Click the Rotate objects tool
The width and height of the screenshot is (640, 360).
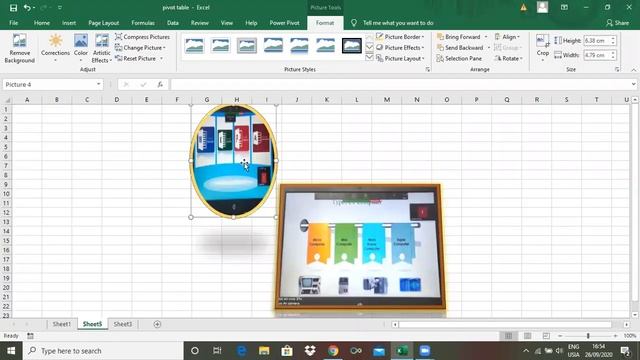[x=508, y=58]
